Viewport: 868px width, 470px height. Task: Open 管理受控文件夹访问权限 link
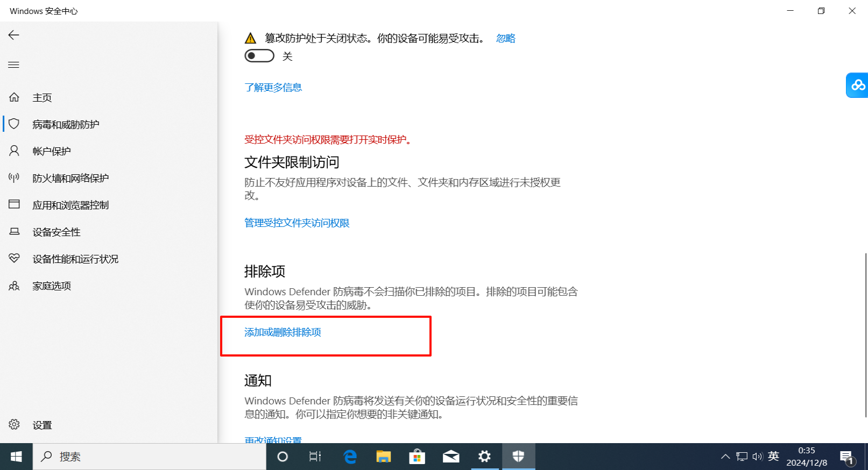(297, 223)
